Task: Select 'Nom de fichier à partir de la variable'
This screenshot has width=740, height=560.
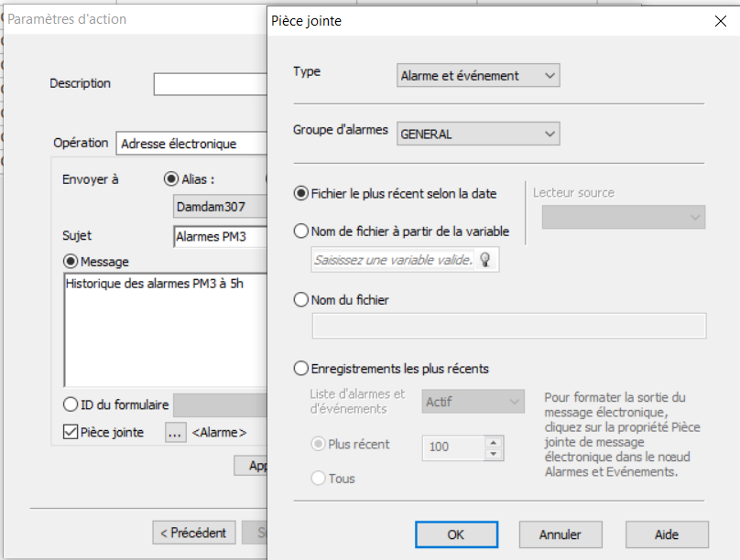Action: (x=300, y=232)
